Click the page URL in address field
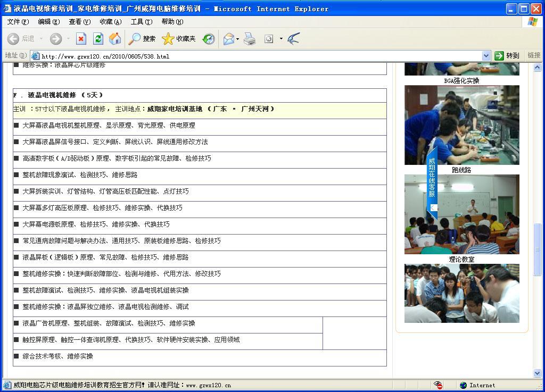 point(105,56)
